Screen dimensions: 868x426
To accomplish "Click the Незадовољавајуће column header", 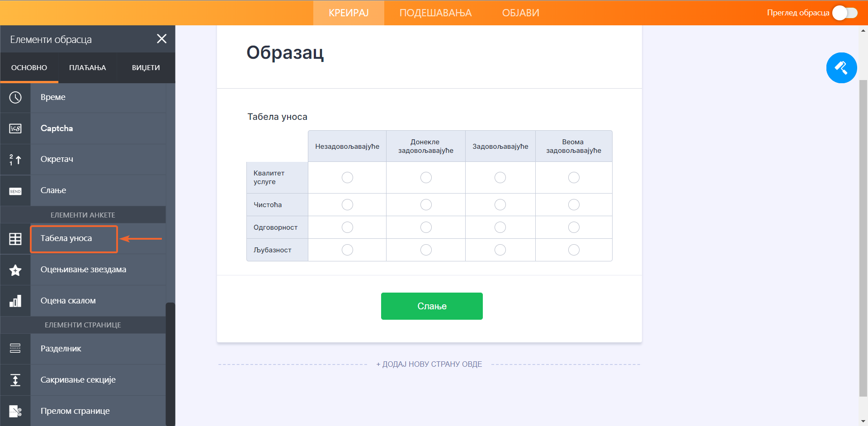I will [347, 147].
